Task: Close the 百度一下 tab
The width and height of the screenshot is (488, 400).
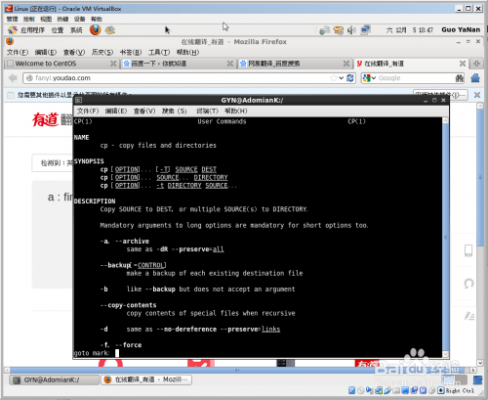Action: pos(230,63)
